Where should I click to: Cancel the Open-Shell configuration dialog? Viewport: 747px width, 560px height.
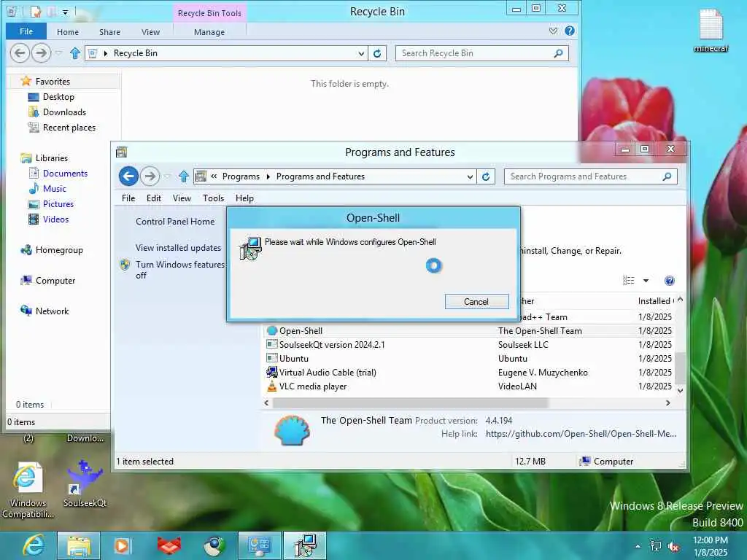point(476,301)
